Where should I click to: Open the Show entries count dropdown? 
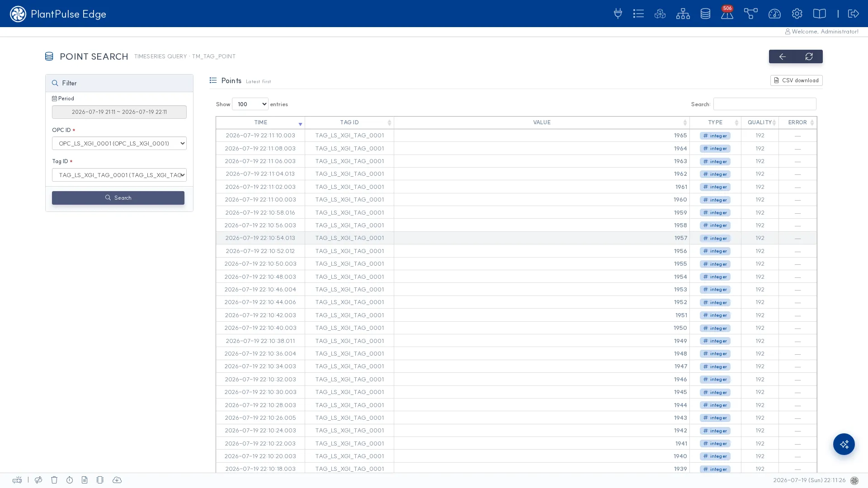pyautogui.click(x=250, y=104)
